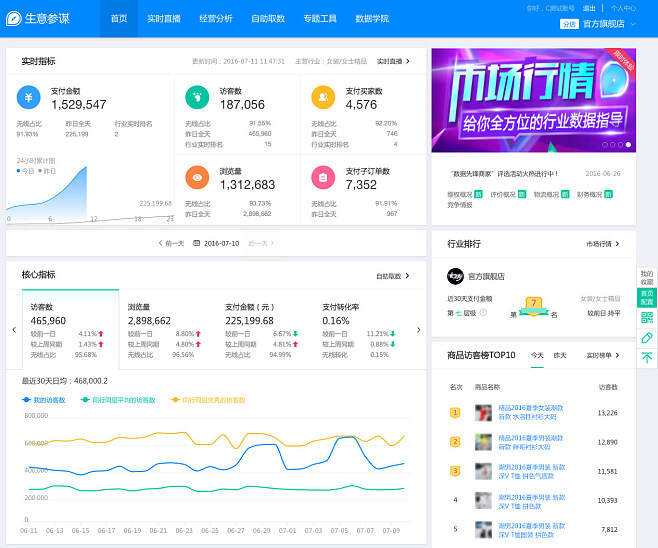Click the back-to-top arrow icon
This screenshot has height=548, width=658.
[646, 358]
